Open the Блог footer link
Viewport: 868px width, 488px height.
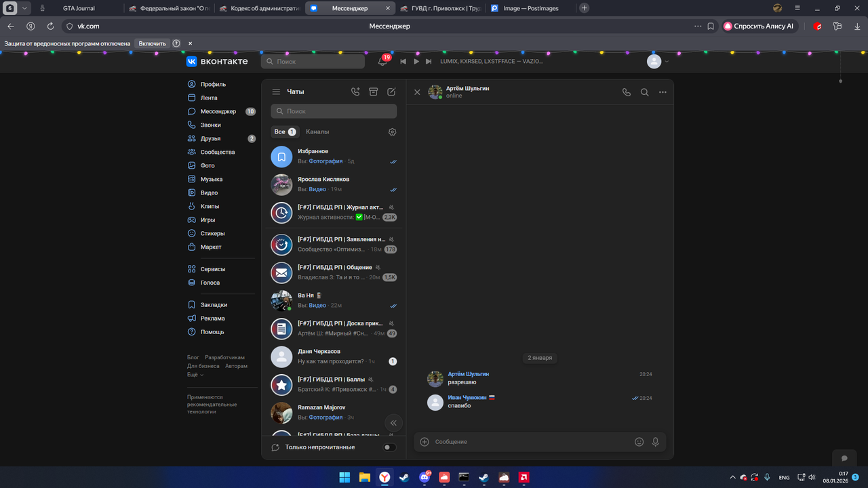coord(193,357)
